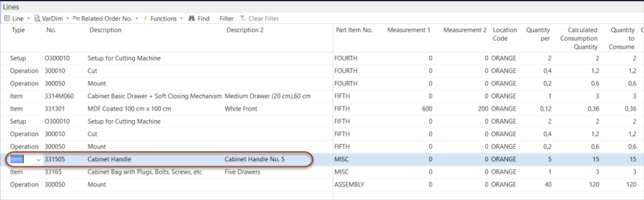The height and width of the screenshot is (200, 644).
Task: Click the Line menu grid icon
Action: pyautogui.click(x=7, y=19)
